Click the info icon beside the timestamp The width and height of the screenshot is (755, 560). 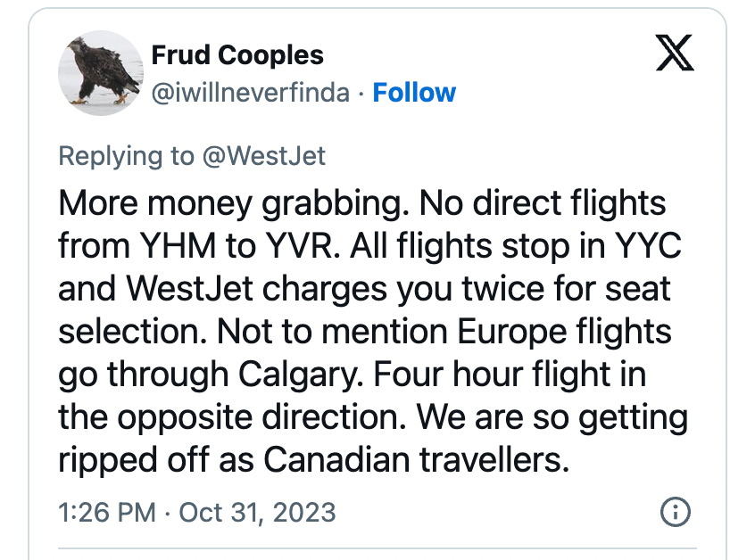[x=675, y=512]
